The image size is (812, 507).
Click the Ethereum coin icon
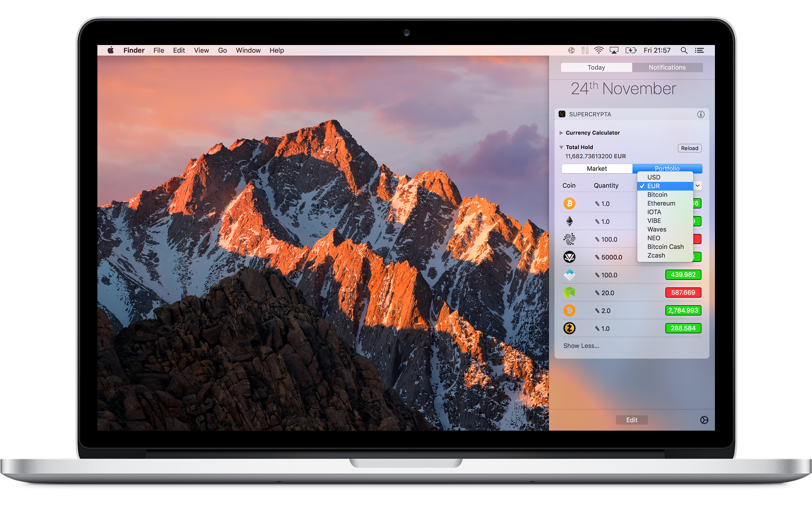[569, 221]
